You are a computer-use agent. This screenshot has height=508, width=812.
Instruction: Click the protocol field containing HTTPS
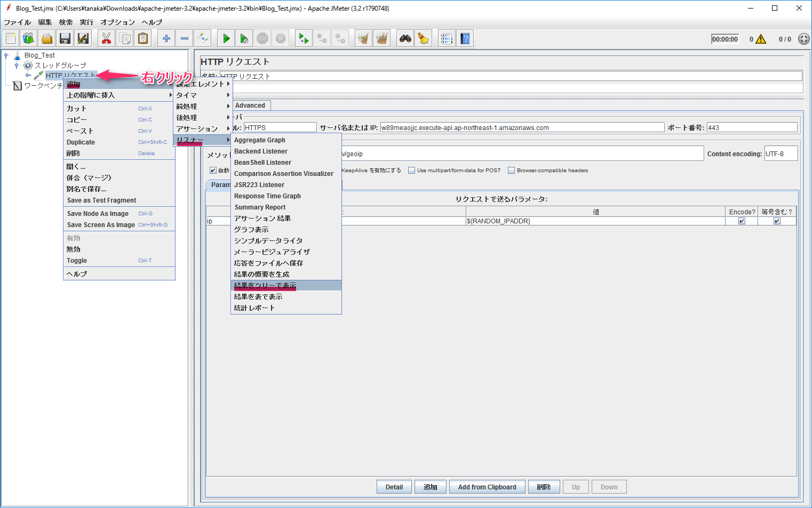pyautogui.click(x=280, y=128)
